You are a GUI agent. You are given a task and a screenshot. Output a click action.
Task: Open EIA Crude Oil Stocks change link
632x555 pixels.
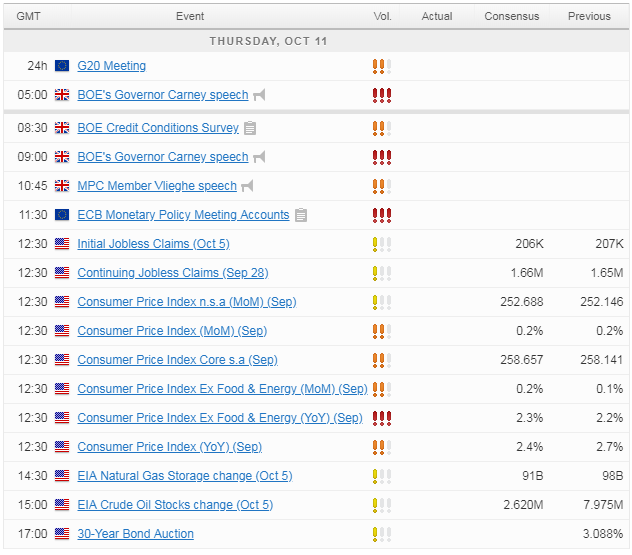tap(175, 505)
